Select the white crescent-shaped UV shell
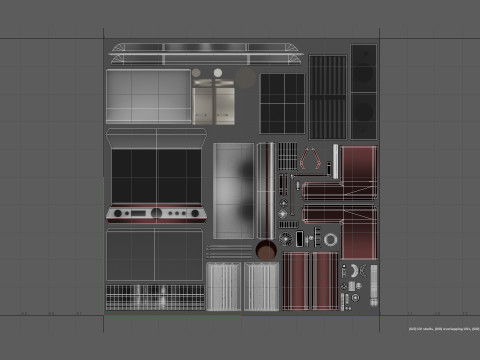This screenshot has width=480, height=360. [x=354, y=270]
